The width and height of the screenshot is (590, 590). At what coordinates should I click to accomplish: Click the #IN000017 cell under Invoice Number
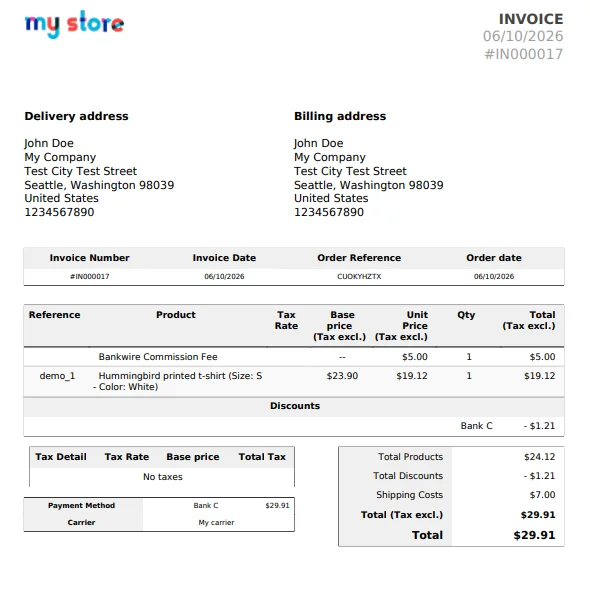90,277
